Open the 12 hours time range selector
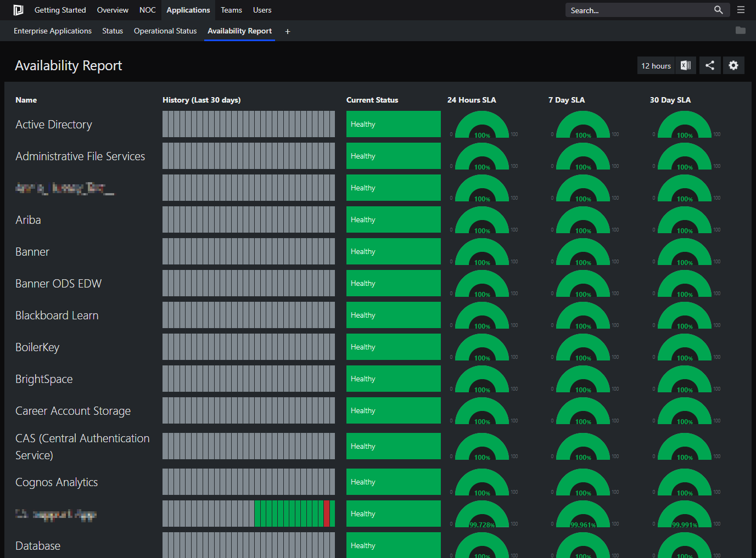 coord(656,65)
